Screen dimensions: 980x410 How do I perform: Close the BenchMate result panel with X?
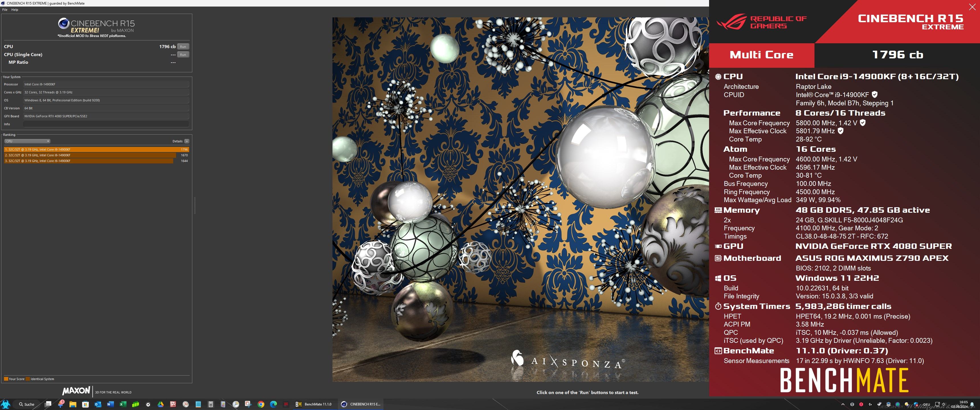[x=972, y=7]
